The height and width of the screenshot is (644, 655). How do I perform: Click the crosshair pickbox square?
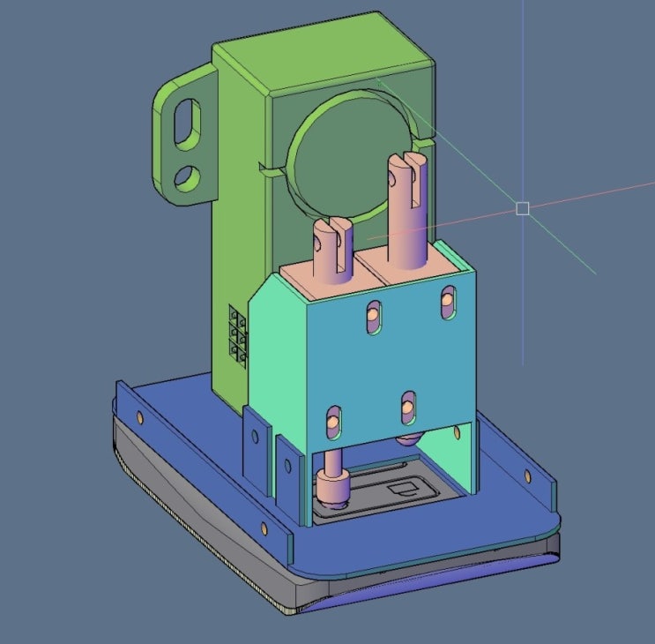523,208
